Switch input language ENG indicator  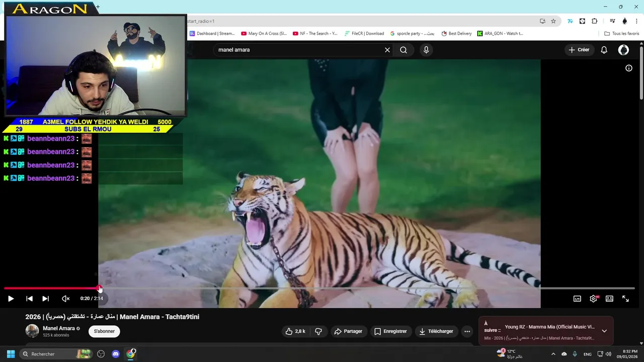pos(587,354)
